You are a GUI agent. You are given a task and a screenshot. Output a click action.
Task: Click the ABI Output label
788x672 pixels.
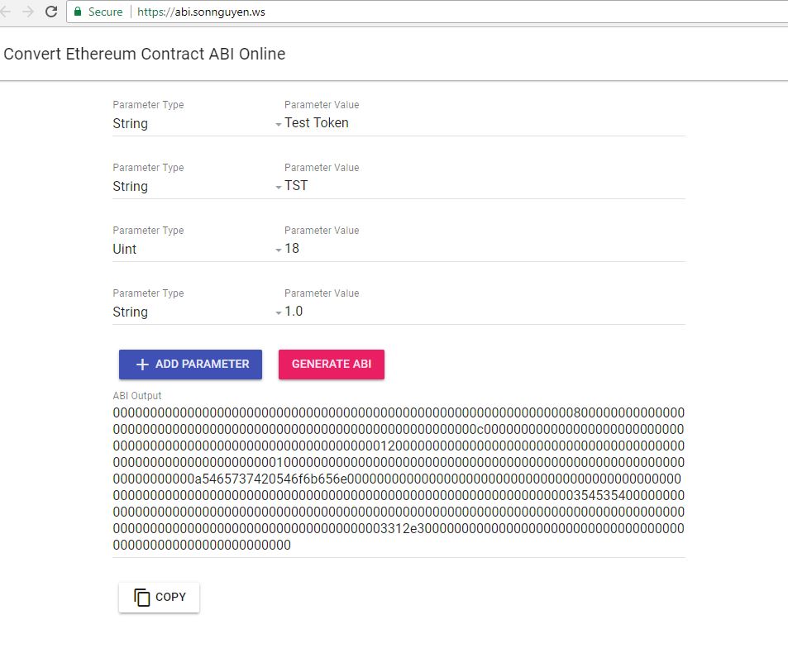(137, 396)
